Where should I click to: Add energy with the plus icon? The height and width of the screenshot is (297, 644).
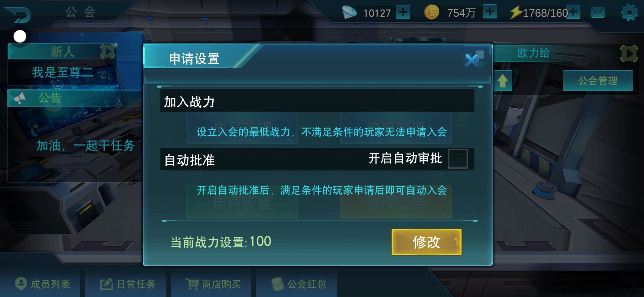(574, 12)
